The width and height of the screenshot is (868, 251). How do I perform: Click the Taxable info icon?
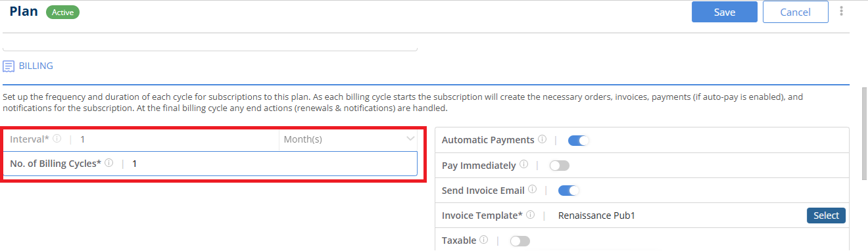[484, 240]
